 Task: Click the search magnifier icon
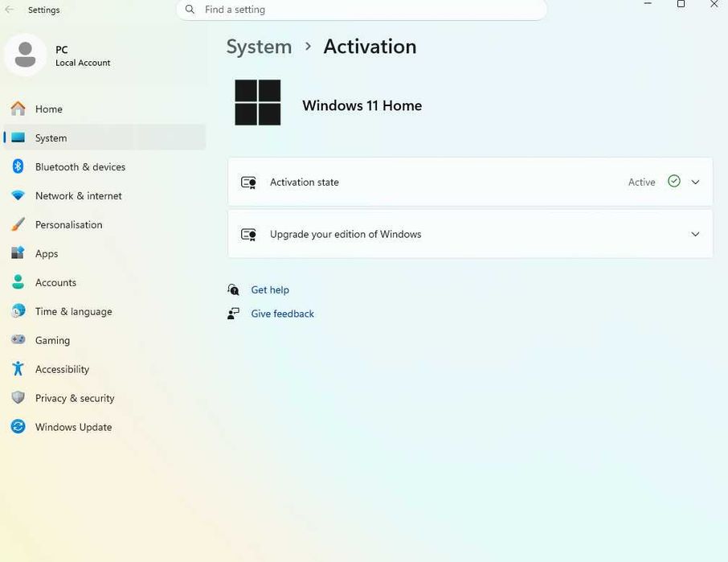pyautogui.click(x=190, y=10)
